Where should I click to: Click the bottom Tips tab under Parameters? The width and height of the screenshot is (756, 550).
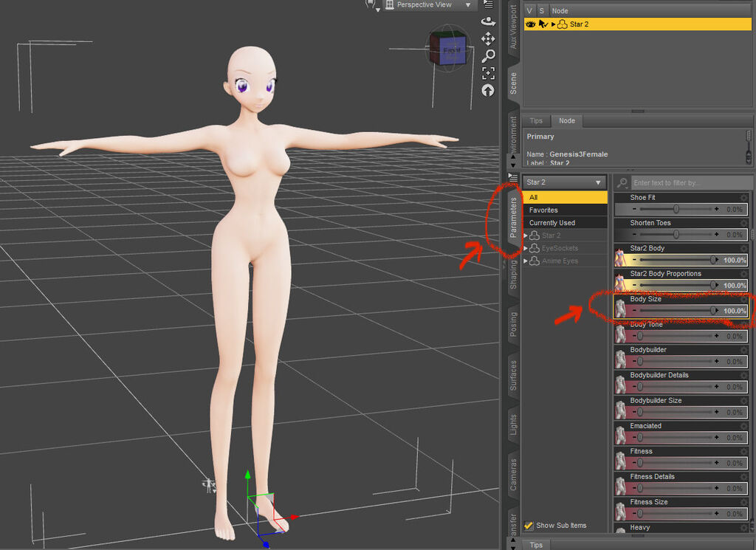click(536, 545)
